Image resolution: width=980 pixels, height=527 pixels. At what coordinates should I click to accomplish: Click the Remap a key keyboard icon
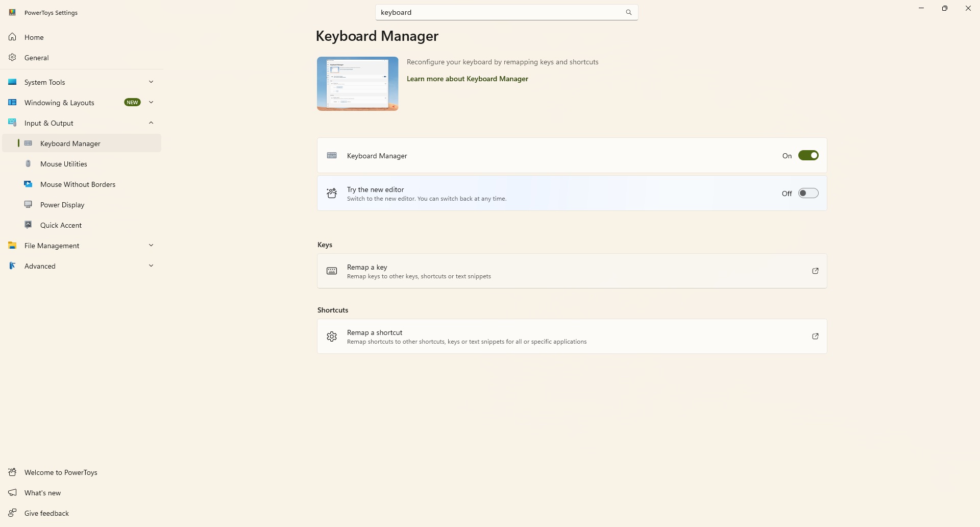click(x=332, y=271)
